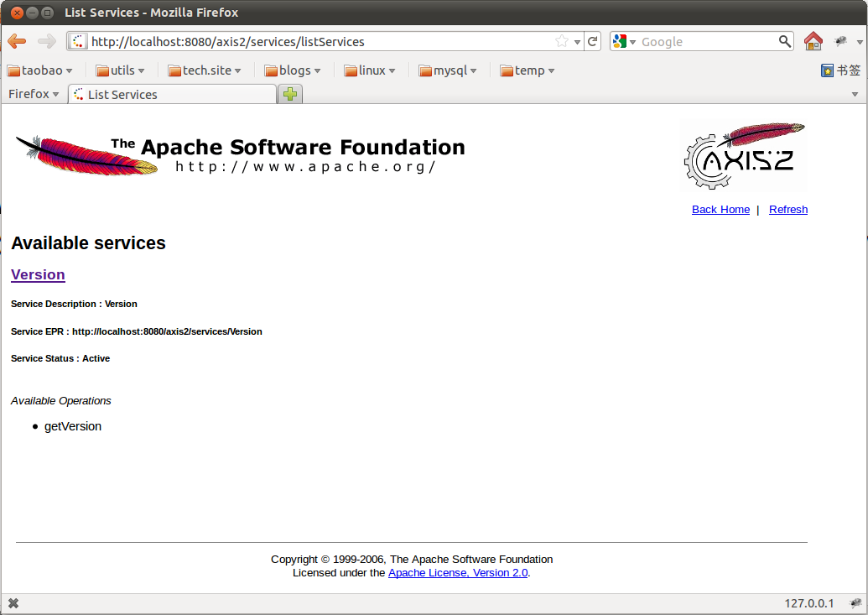
Task: Select the List Services tab
Action: click(174, 94)
